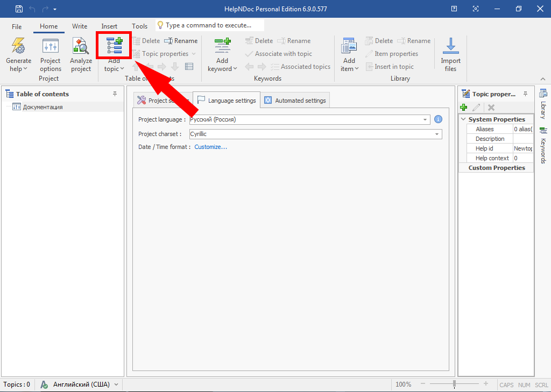Pin the Table of contents panel
551x392 pixels.
point(115,94)
